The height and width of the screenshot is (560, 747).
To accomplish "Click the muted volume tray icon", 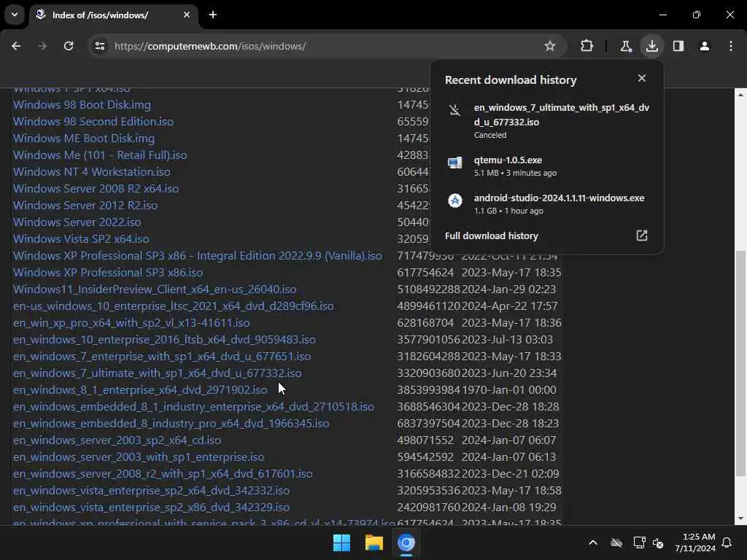I will [x=658, y=542].
